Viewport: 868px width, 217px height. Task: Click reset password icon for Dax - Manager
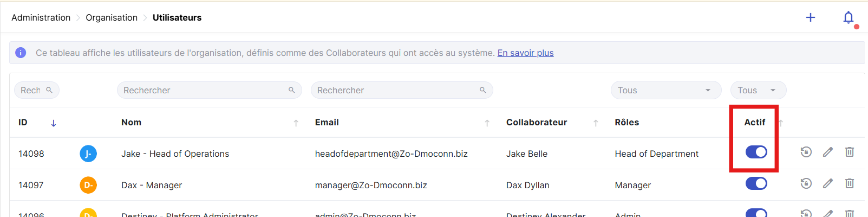(x=806, y=183)
